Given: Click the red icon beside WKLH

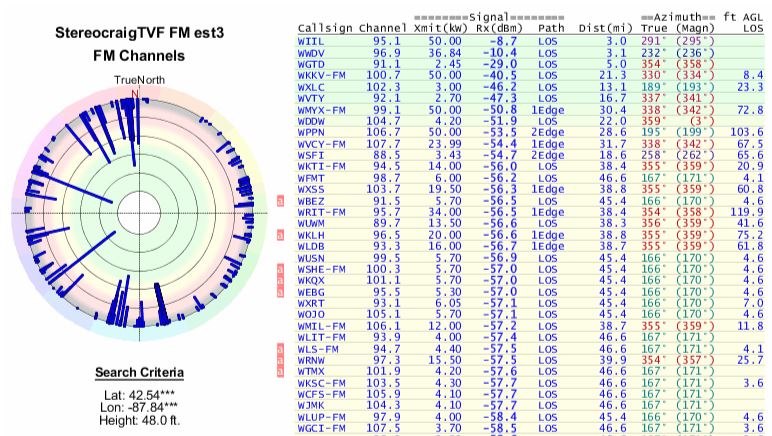Looking at the screenshot, I should tap(282, 234).
